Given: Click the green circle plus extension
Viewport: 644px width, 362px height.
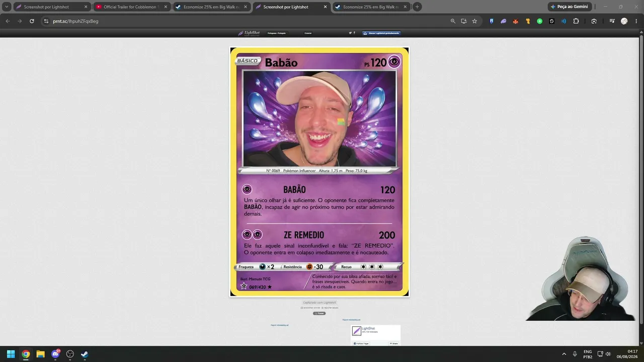Looking at the screenshot, I should coord(540,21).
